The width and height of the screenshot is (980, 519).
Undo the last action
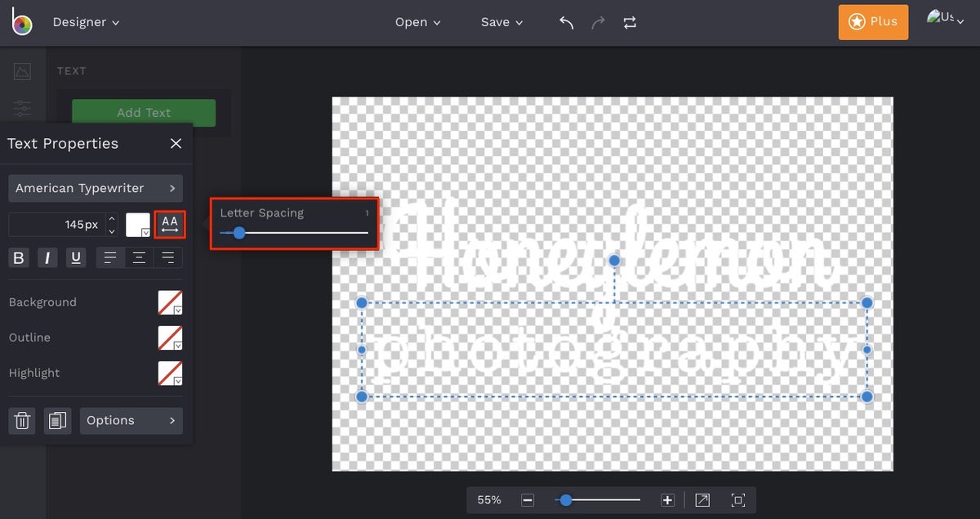click(x=566, y=22)
